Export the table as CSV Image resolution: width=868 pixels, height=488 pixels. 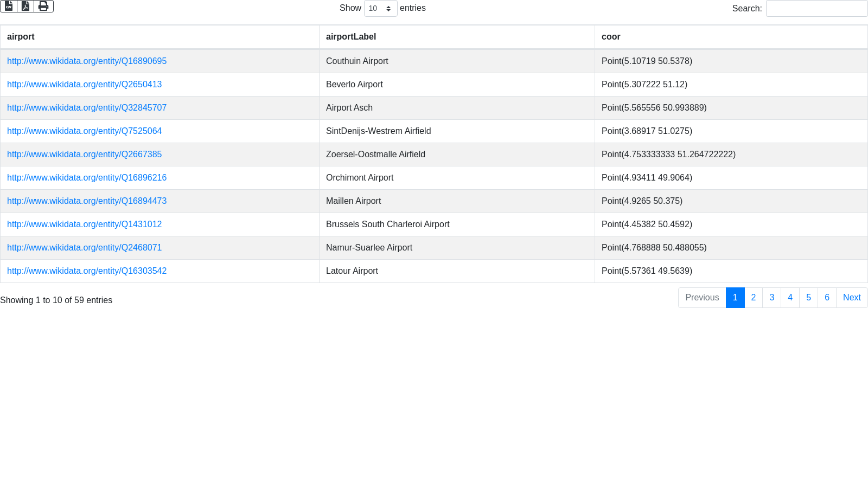[x=9, y=7]
